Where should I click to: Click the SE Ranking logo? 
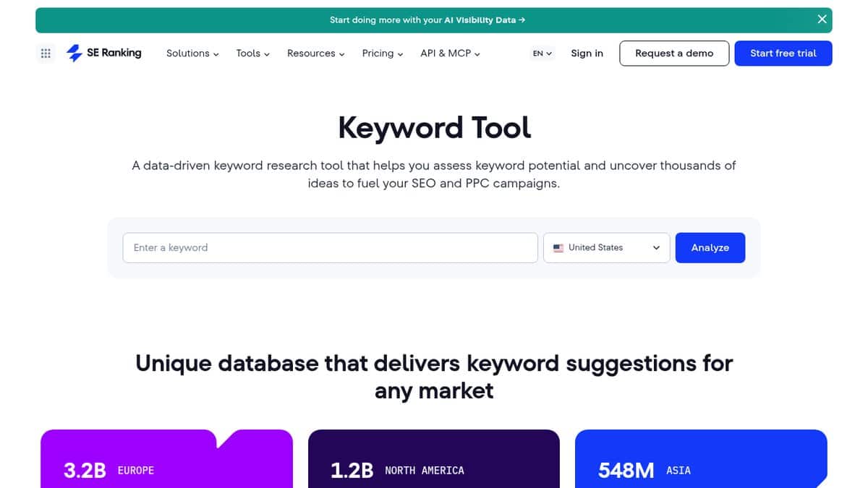[x=104, y=53]
